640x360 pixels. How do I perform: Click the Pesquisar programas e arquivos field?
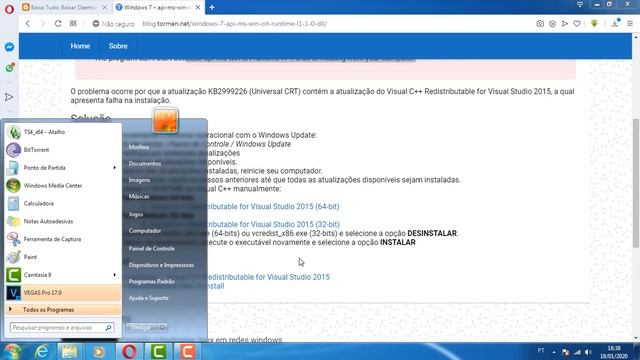point(62,327)
